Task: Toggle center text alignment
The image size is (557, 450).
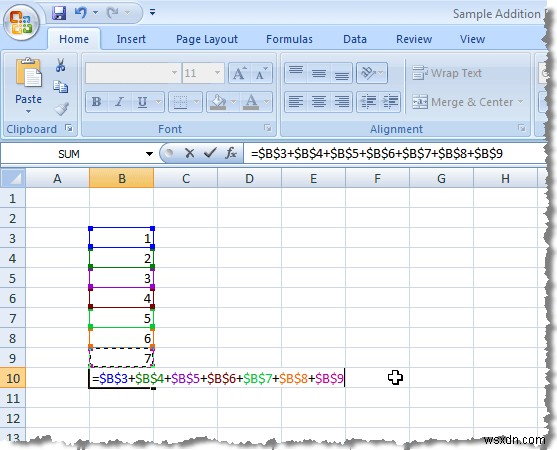Action: click(319, 102)
